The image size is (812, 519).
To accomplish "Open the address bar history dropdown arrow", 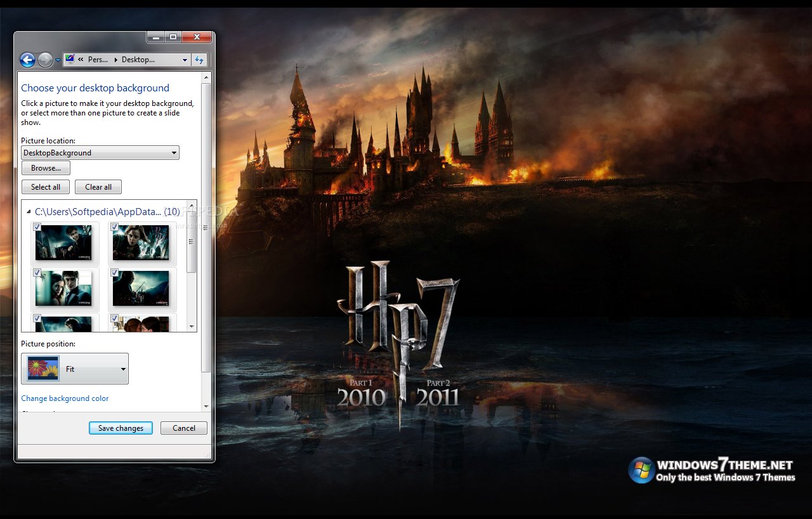I will click(185, 60).
